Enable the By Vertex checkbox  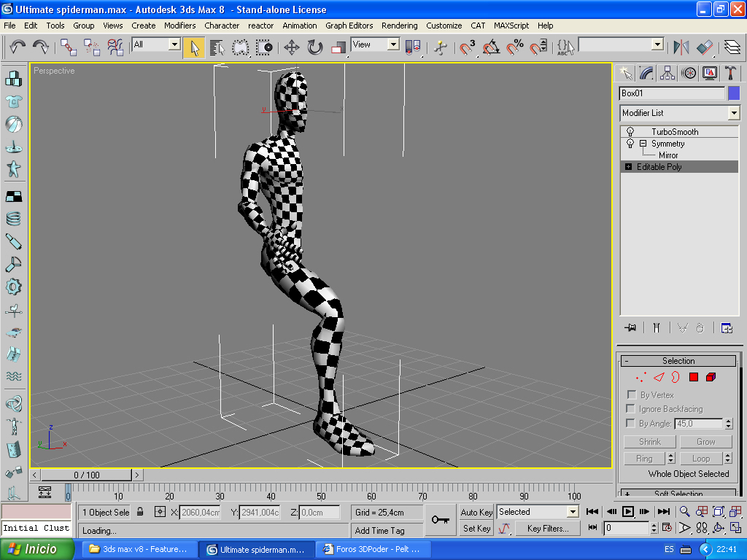click(632, 394)
